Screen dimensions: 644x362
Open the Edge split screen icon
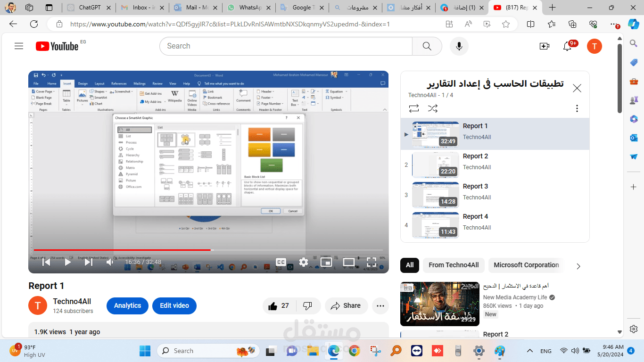tap(530, 24)
